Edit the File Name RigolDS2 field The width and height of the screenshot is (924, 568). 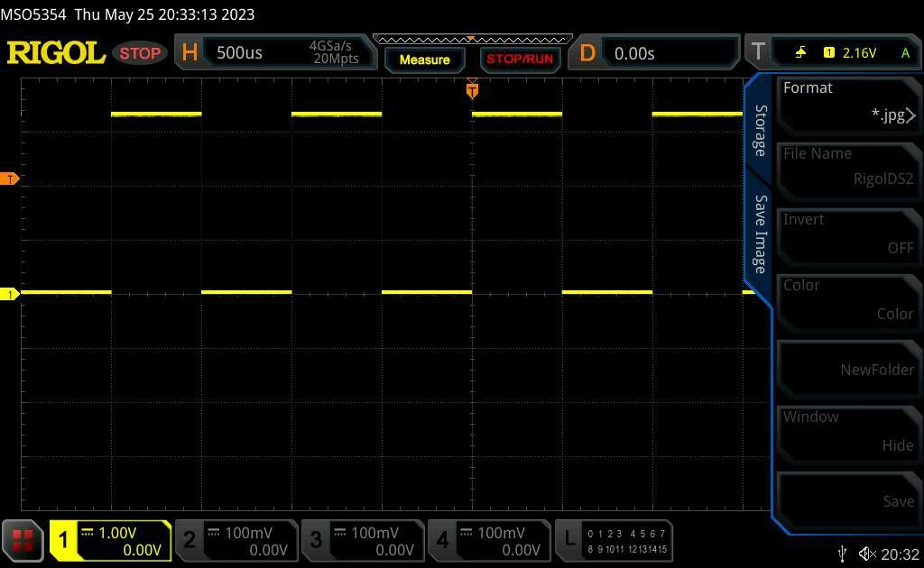849,171
